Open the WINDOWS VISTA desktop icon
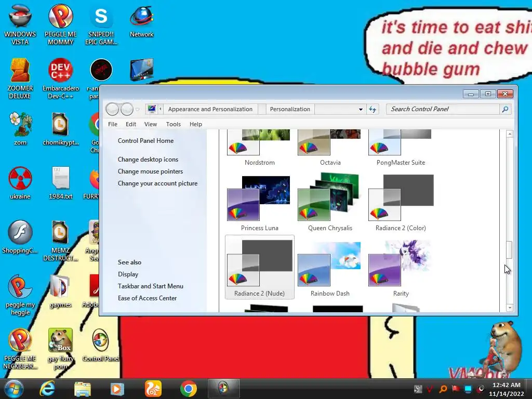This screenshot has height=399, width=532. [20, 24]
